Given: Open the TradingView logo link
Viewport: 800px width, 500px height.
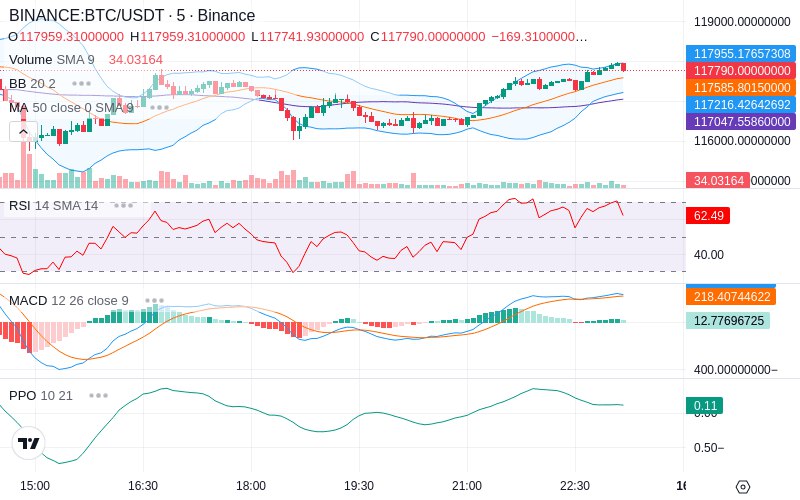Looking at the screenshot, I should tap(29, 443).
